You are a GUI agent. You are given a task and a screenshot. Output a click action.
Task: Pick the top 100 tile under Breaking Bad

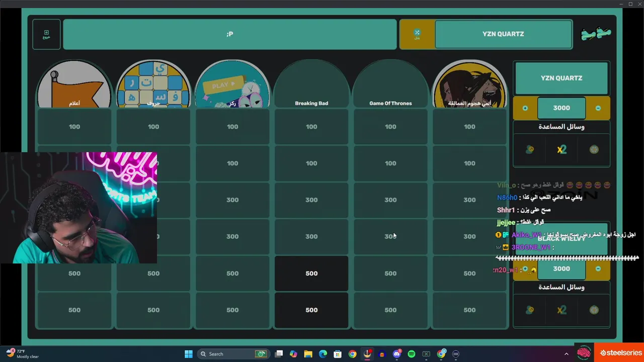click(x=311, y=127)
